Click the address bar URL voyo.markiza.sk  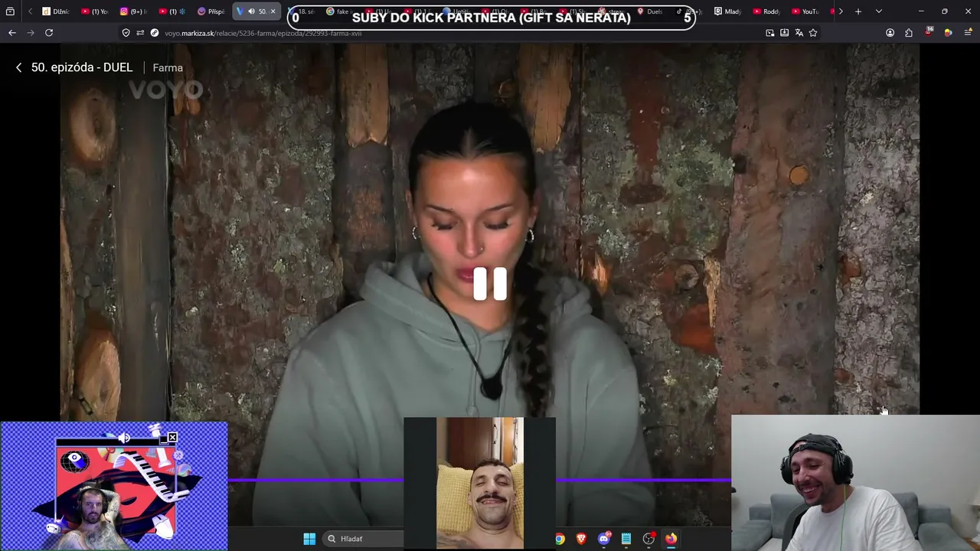click(x=263, y=33)
